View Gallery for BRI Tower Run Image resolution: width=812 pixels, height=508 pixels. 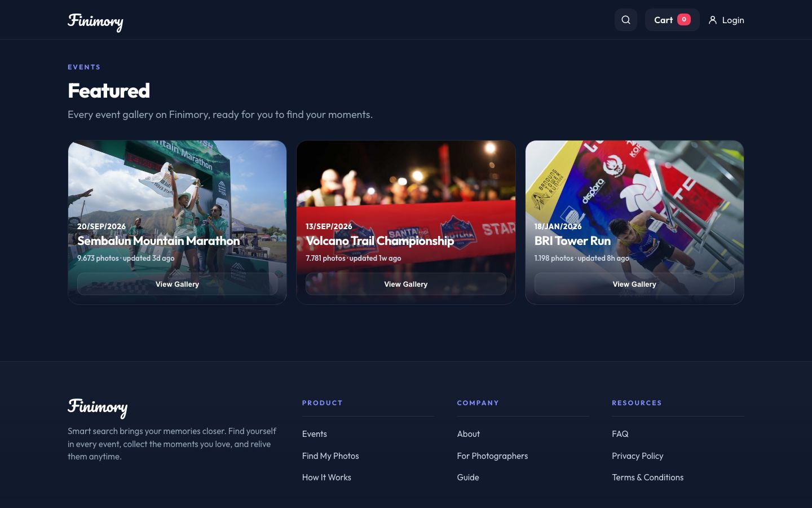[x=634, y=284]
